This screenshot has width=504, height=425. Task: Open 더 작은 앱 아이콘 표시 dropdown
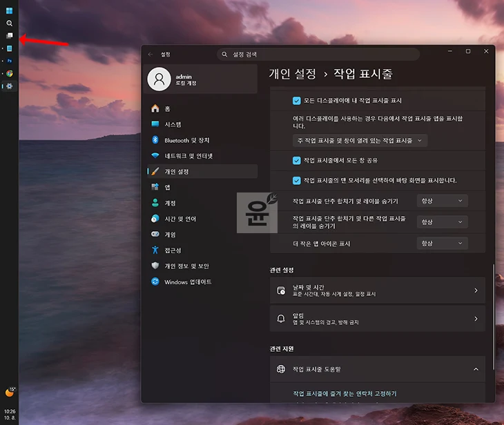[442, 244]
